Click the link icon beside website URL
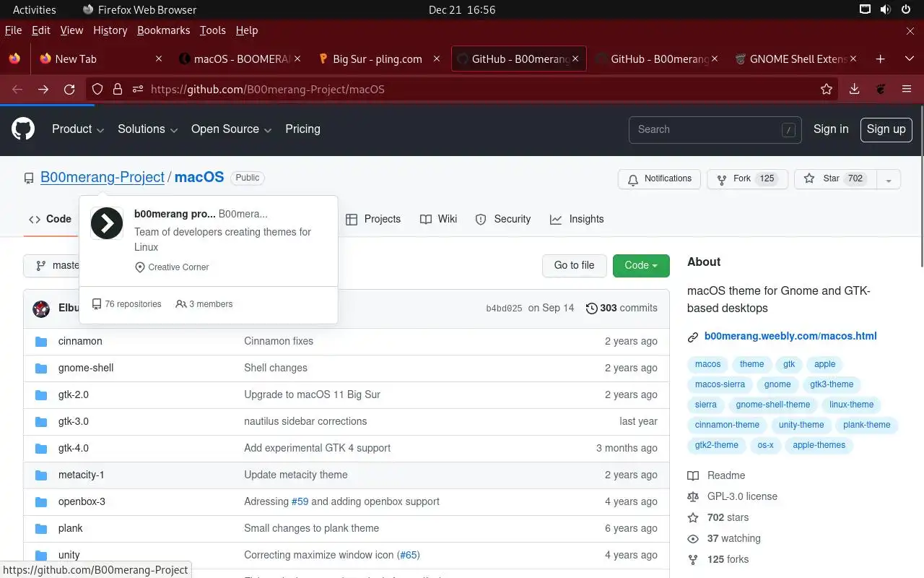Image resolution: width=924 pixels, height=578 pixels. tap(693, 337)
